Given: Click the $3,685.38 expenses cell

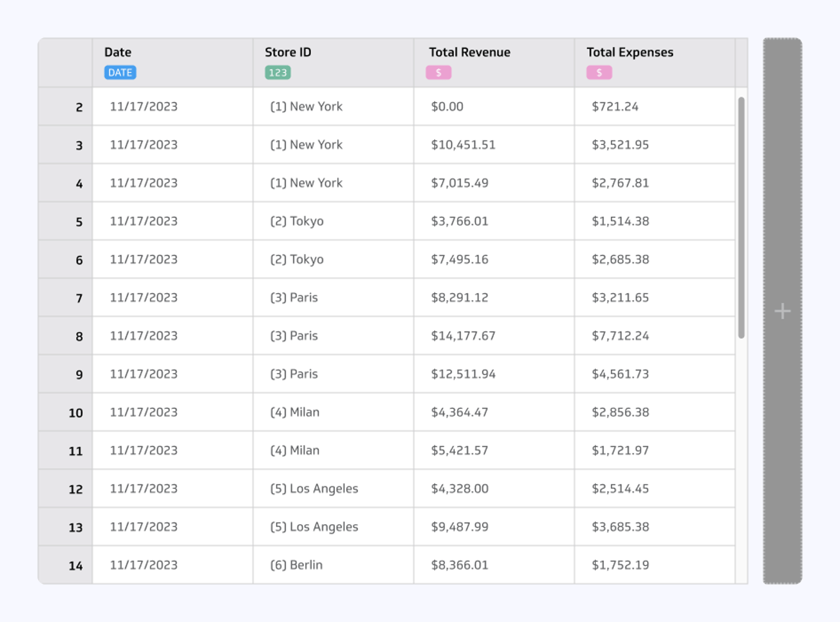Looking at the screenshot, I should point(655,527).
